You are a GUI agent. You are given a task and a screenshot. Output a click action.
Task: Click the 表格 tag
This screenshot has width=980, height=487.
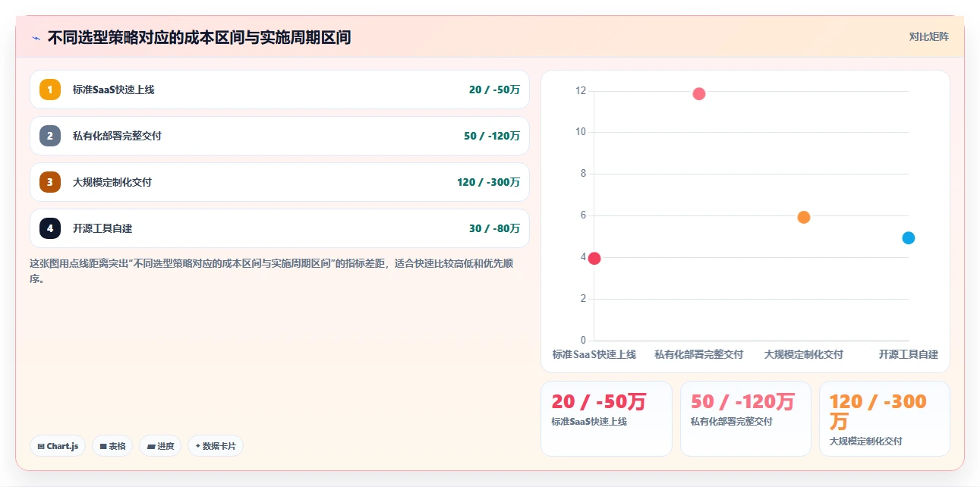pos(112,446)
